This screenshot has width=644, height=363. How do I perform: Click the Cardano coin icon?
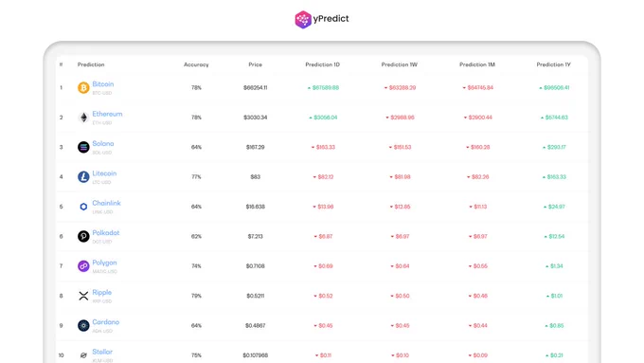(83, 326)
